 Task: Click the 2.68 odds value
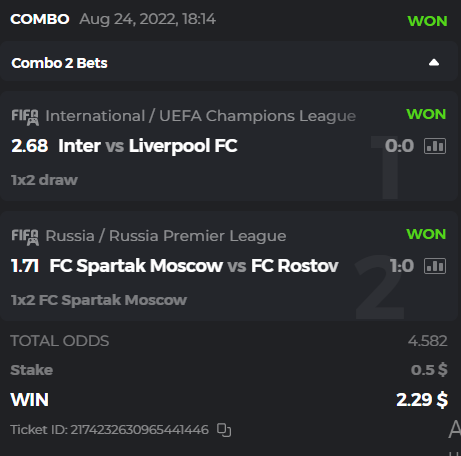click(x=30, y=146)
